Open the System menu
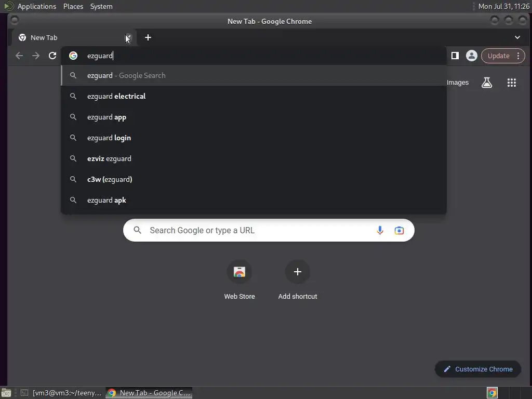The image size is (532, 399). [101, 6]
